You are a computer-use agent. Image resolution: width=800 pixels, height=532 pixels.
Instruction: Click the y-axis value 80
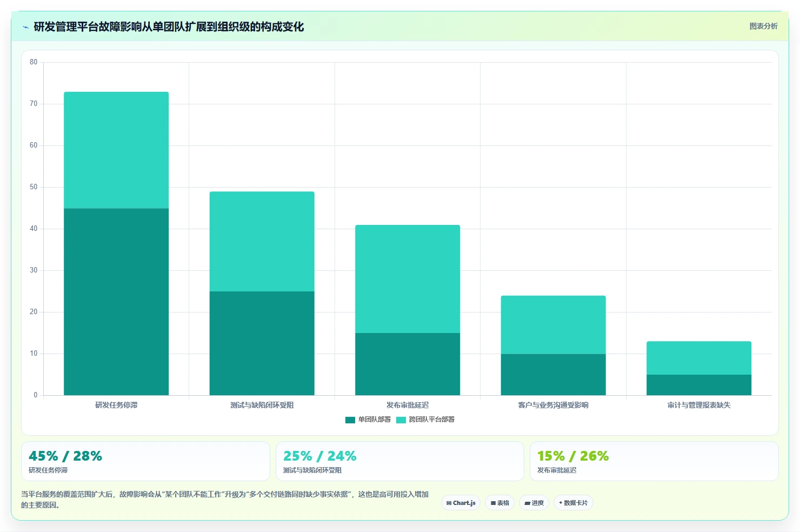pyautogui.click(x=34, y=62)
